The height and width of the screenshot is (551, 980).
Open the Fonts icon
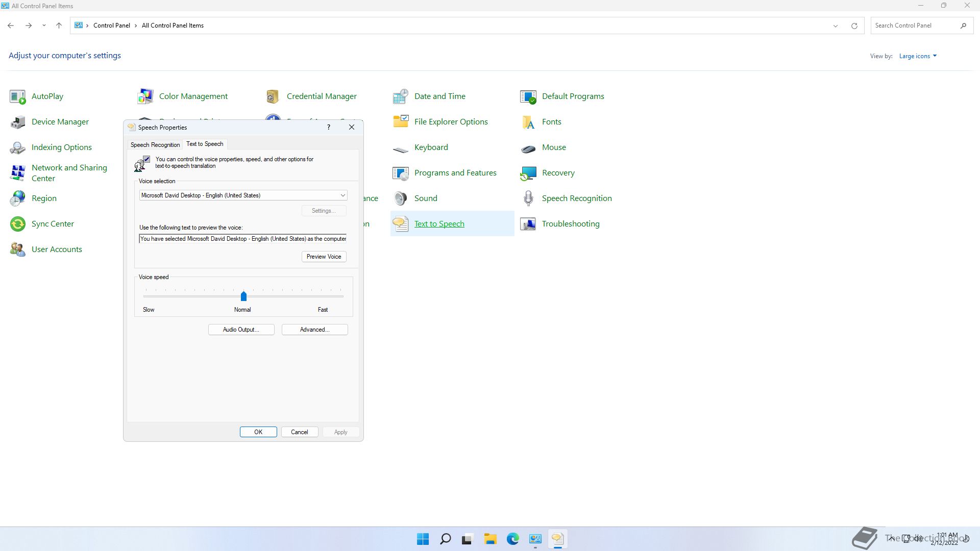coord(528,122)
